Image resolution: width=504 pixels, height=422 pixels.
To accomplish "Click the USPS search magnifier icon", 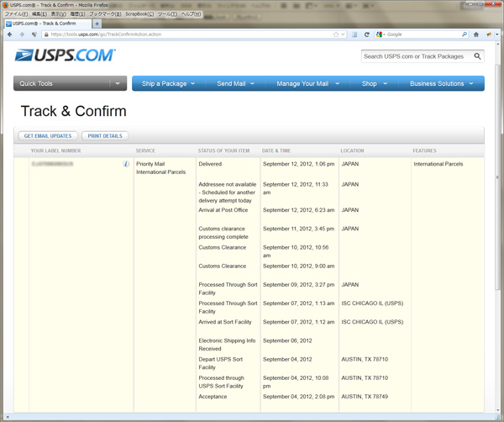I will click(478, 56).
